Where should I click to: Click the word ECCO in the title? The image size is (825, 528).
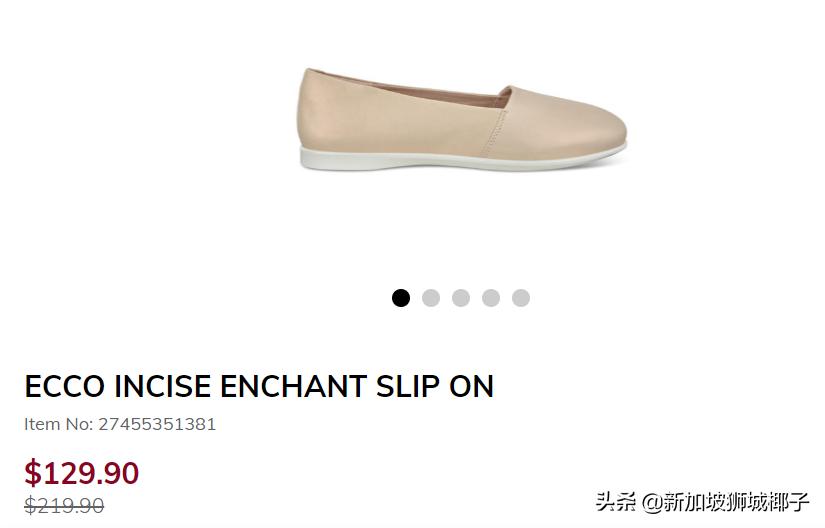coord(64,387)
